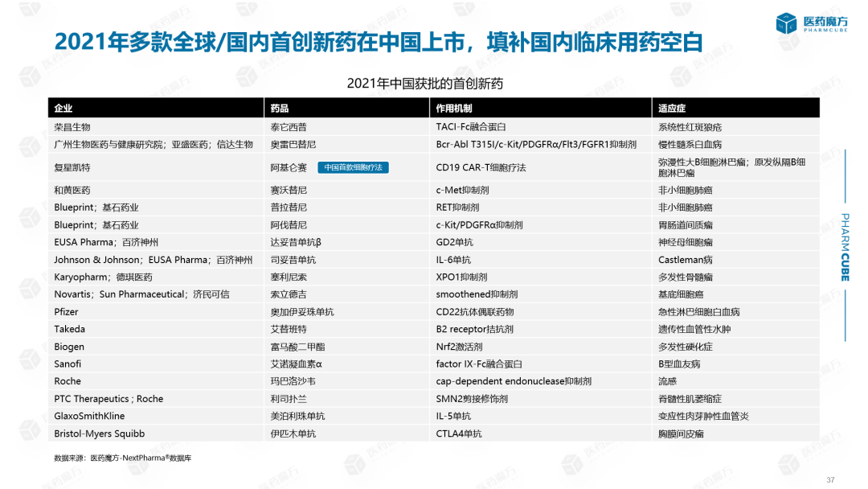This screenshot has height=489, width=868.
Task: Select the indication 多发性骨髓瘤
Action: pos(686,277)
